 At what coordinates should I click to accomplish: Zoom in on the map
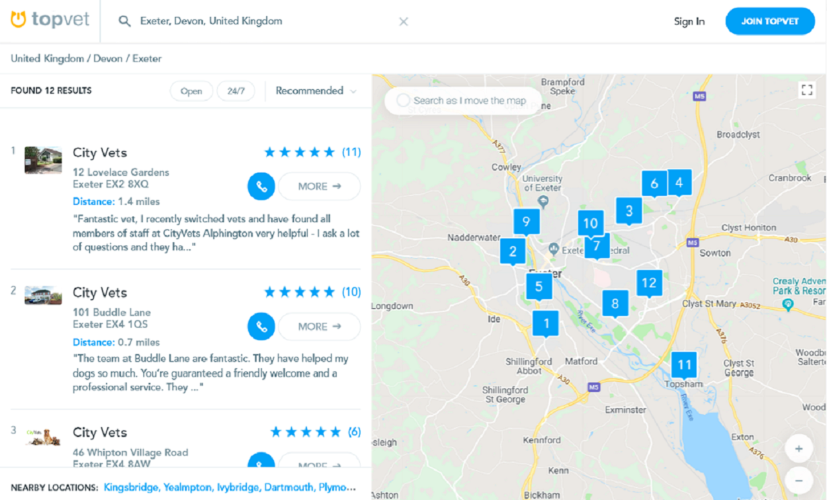coord(799,448)
